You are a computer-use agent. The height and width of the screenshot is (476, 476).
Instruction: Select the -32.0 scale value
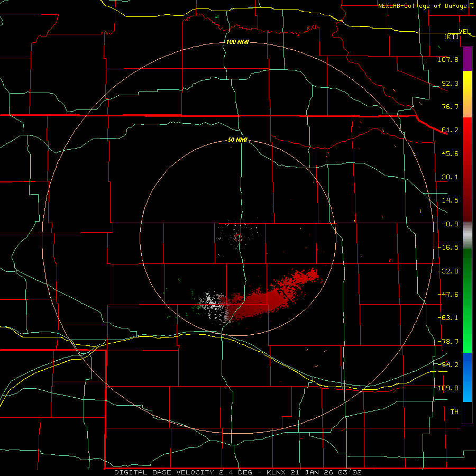[448, 271]
